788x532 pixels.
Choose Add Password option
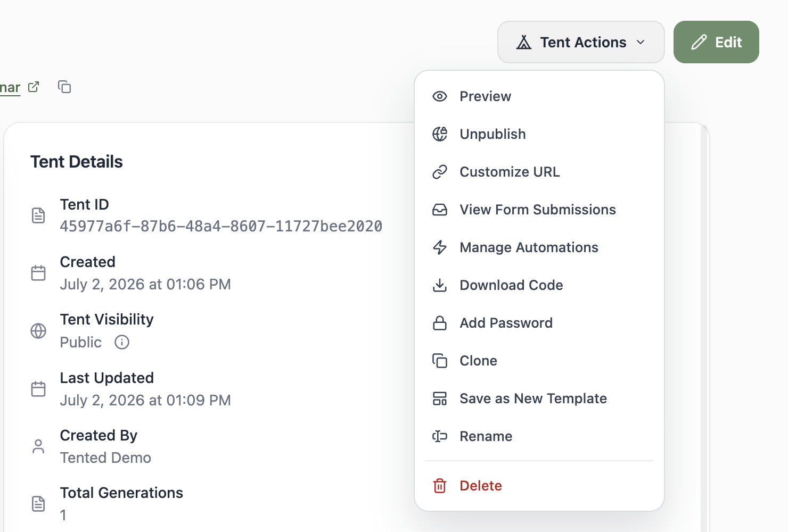coord(539,323)
